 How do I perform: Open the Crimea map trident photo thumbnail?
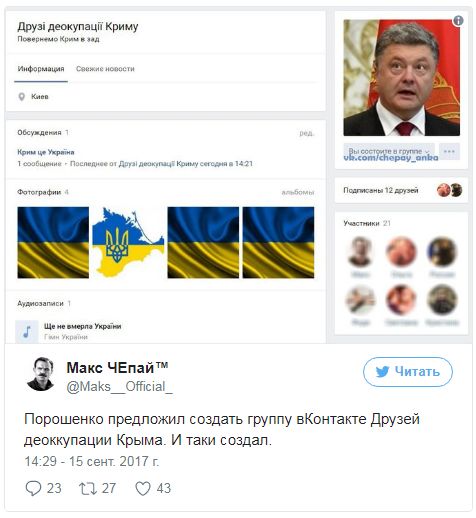128,242
